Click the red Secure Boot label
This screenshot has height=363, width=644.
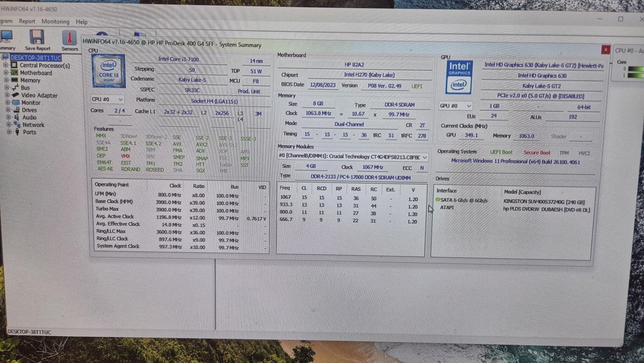coord(536,152)
